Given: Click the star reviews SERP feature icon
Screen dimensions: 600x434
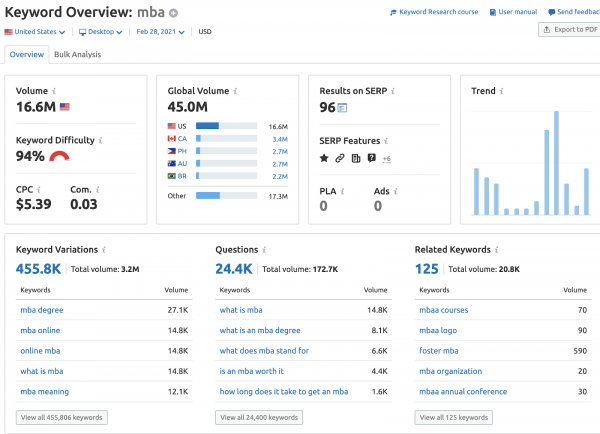Looking at the screenshot, I should [x=324, y=158].
